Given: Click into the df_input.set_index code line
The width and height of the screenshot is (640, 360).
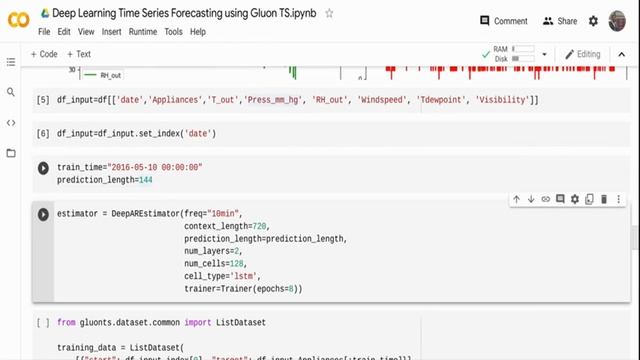Looking at the screenshot, I should (x=136, y=133).
